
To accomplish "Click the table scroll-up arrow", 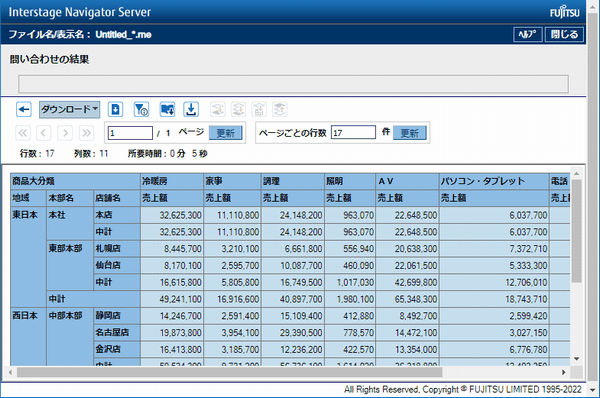I will (576, 174).
